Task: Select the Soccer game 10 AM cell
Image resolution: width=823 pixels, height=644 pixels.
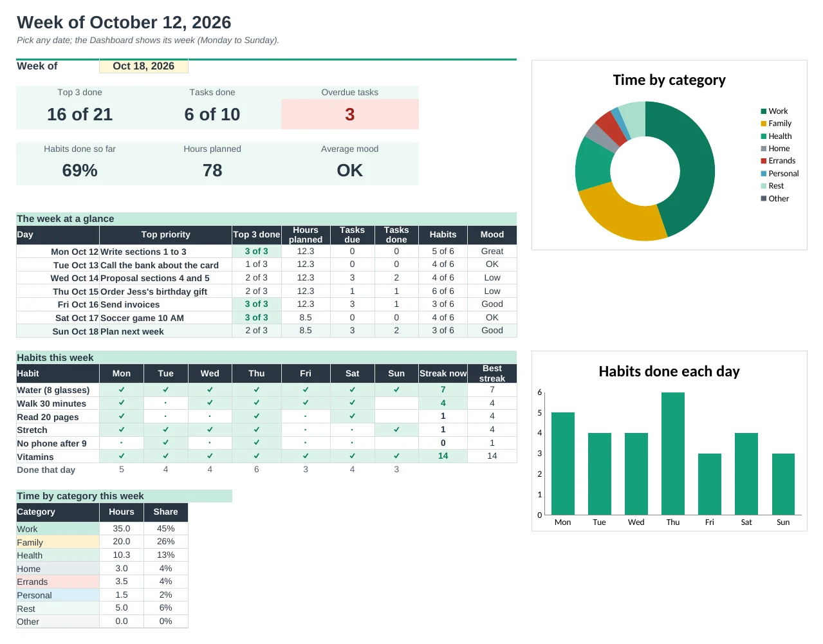Action: point(166,318)
